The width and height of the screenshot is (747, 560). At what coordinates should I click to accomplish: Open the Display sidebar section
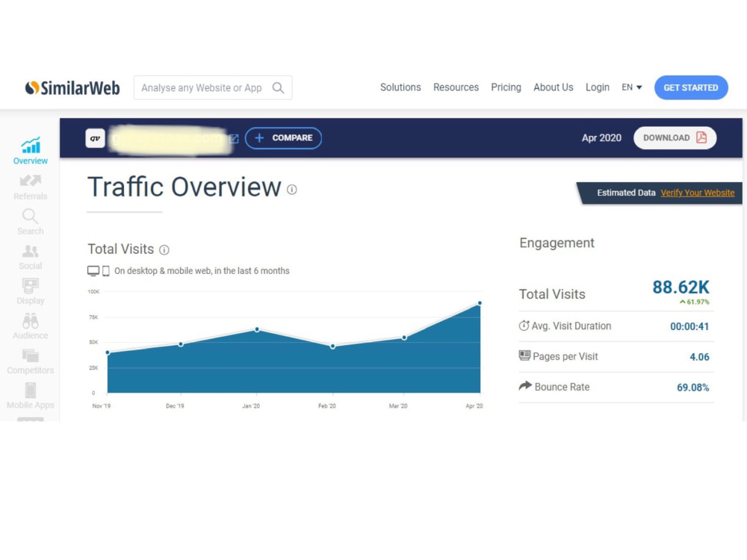click(30, 291)
